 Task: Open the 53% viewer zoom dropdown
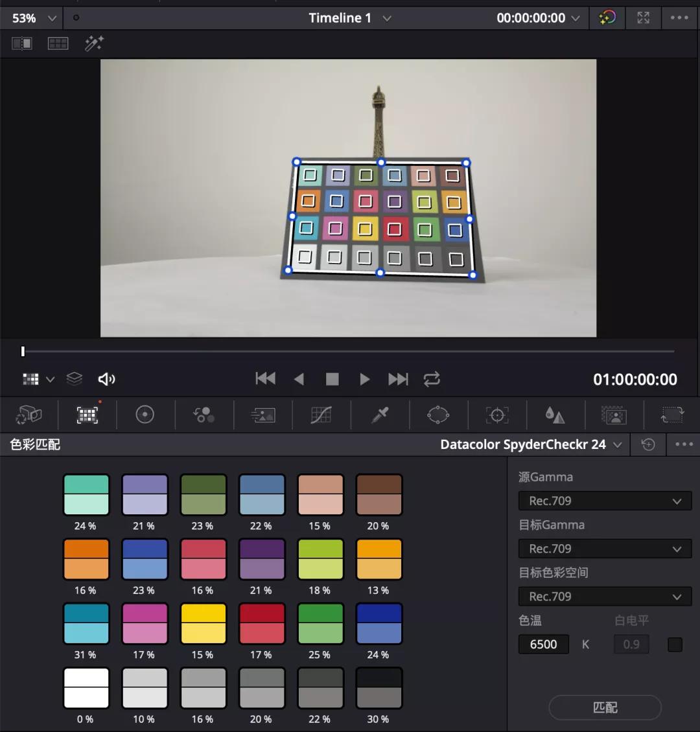(x=34, y=18)
